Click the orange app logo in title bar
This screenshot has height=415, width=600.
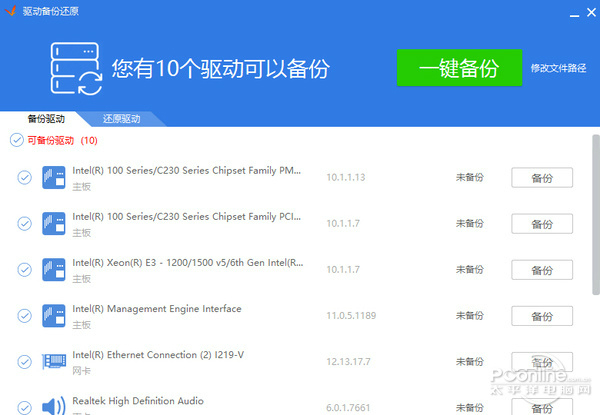click(11, 11)
